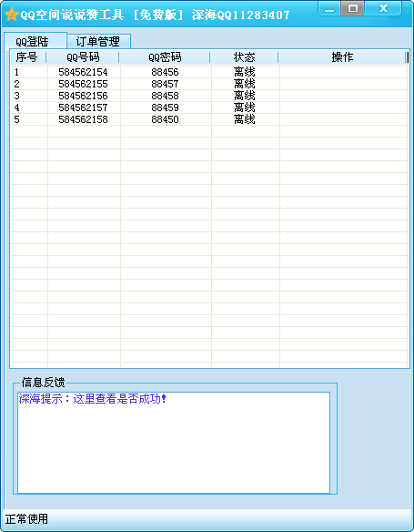
Task: Click the 离线 status of row 3
Action: 244,96
